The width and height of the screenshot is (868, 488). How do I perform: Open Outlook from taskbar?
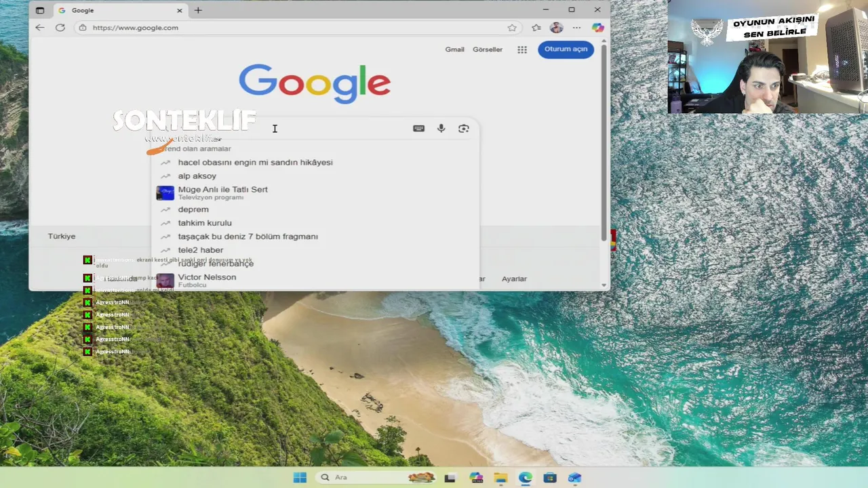coord(575,478)
